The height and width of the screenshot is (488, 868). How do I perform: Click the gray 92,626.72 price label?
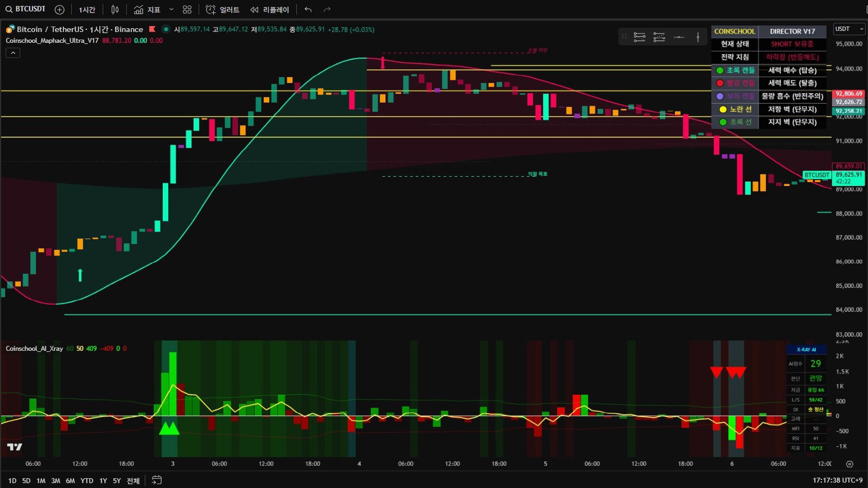click(x=848, y=102)
